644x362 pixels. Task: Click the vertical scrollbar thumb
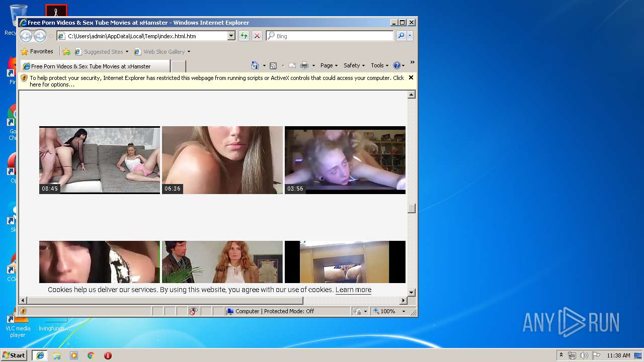click(x=412, y=208)
